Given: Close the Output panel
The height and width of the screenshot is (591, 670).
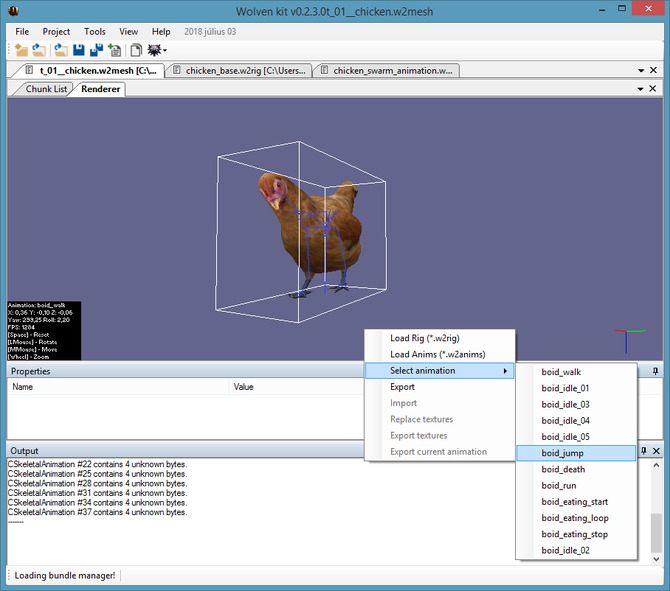Looking at the screenshot, I should [656, 450].
